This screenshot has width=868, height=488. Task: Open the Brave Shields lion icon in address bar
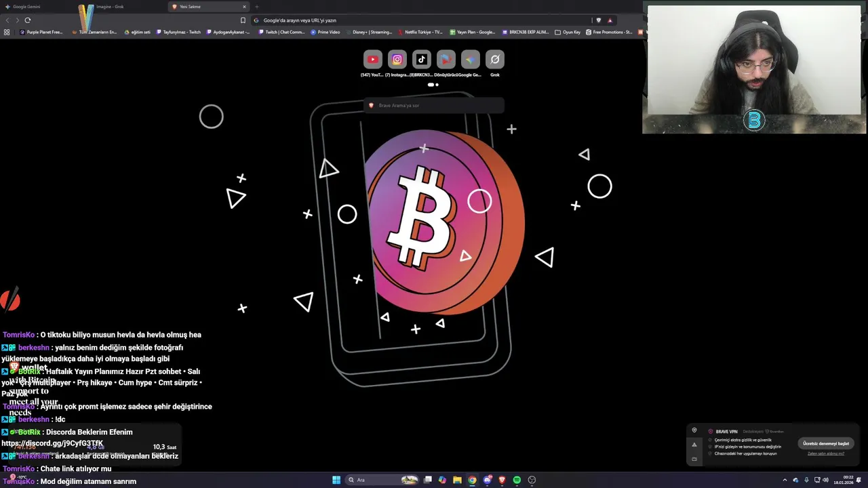tap(598, 20)
